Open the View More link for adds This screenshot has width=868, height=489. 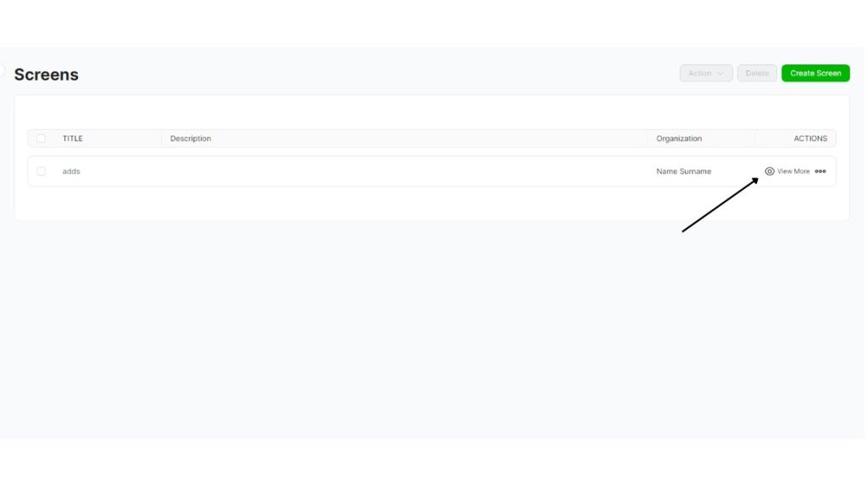(x=793, y=171)
